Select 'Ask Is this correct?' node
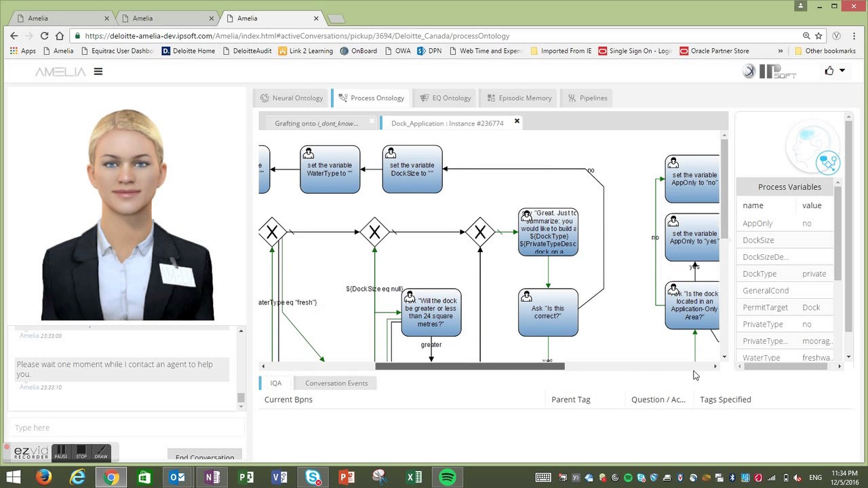Image resolution: width=868 pixels, height=488 pixels. [x=548, y=312]
